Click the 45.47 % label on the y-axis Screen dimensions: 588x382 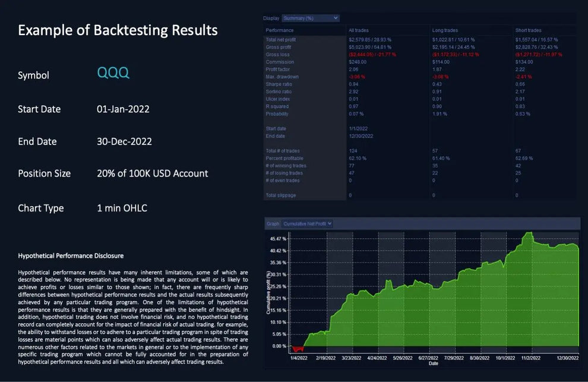coord(278,238)
